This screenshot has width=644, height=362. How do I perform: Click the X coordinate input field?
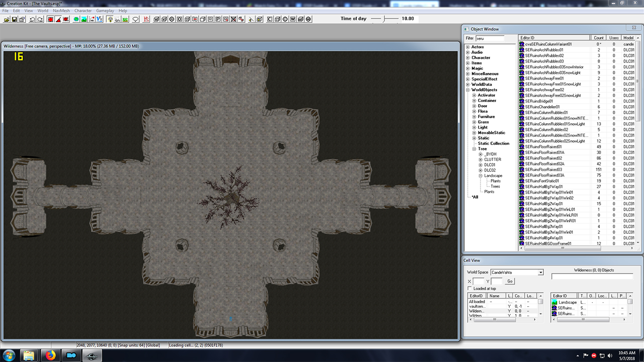coord(478,282)
